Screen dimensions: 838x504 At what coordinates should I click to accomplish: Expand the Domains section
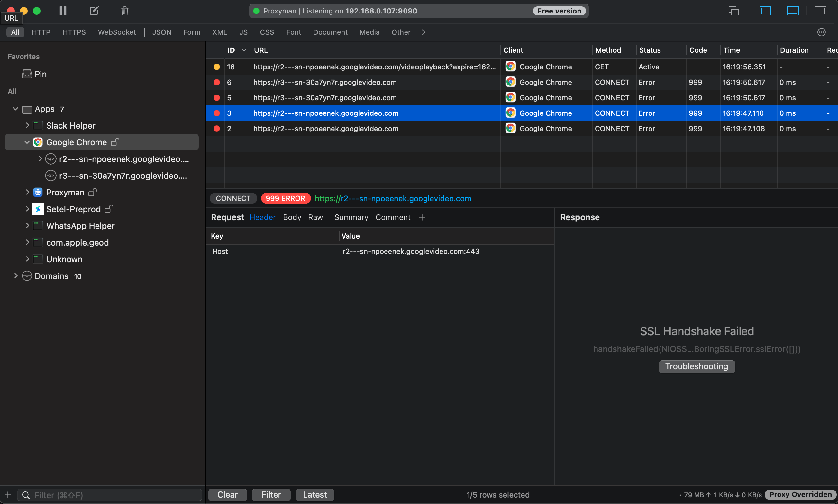(x=15, y=276)
